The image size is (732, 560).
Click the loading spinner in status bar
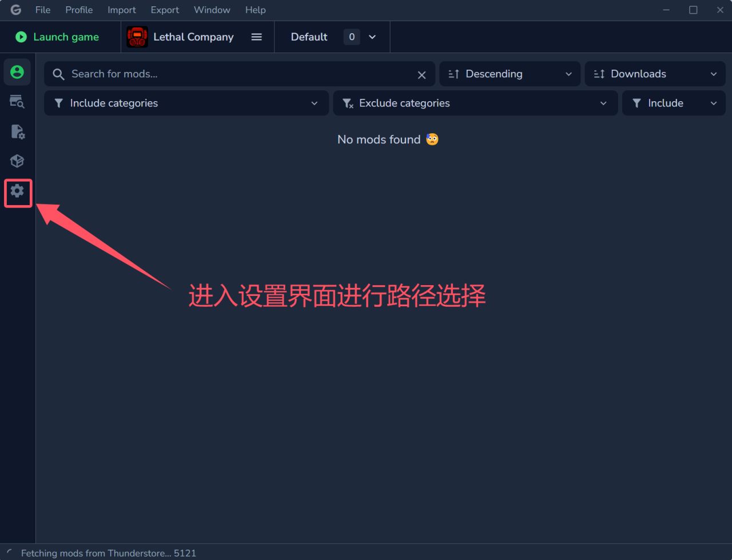(10, 553)
